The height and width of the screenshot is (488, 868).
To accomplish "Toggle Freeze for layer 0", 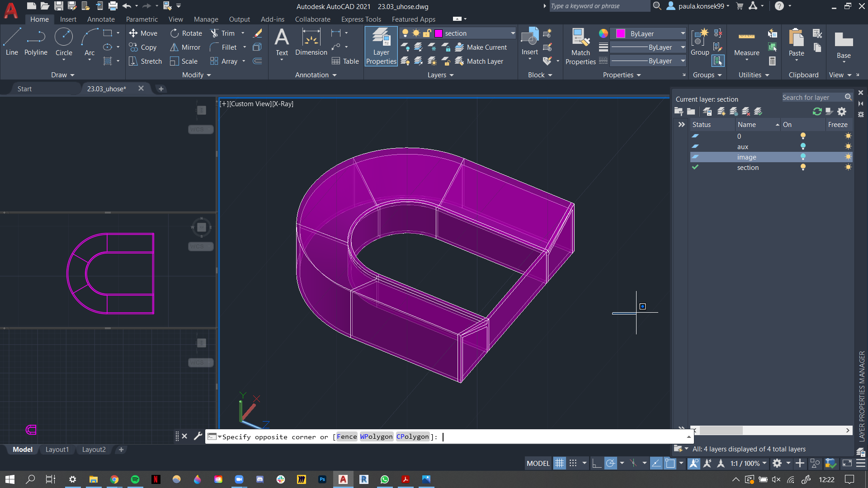I will pos(848,136).
